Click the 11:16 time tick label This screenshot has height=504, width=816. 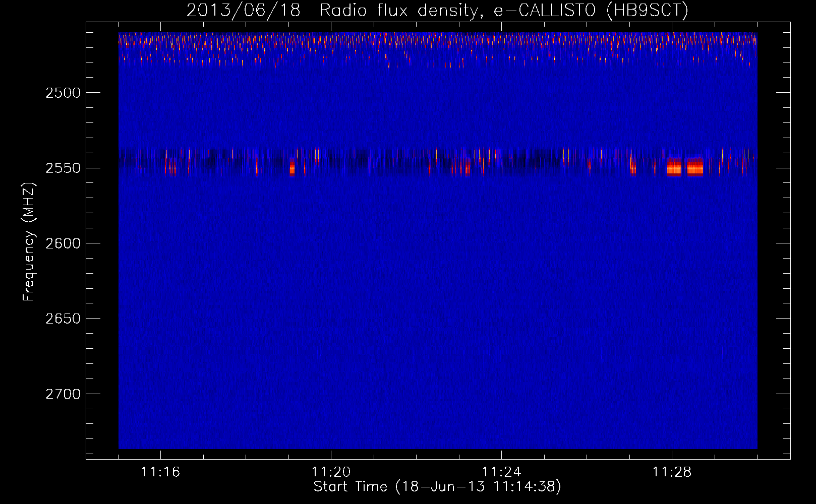pyautogui.click(x=160, y=472)
